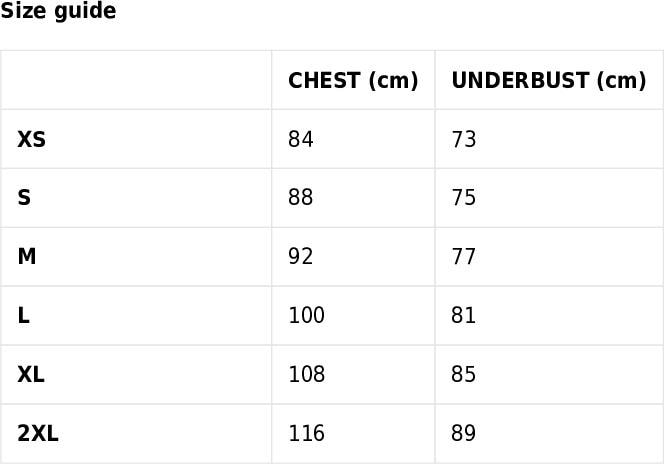Click the XL size row label

(31, 374)
